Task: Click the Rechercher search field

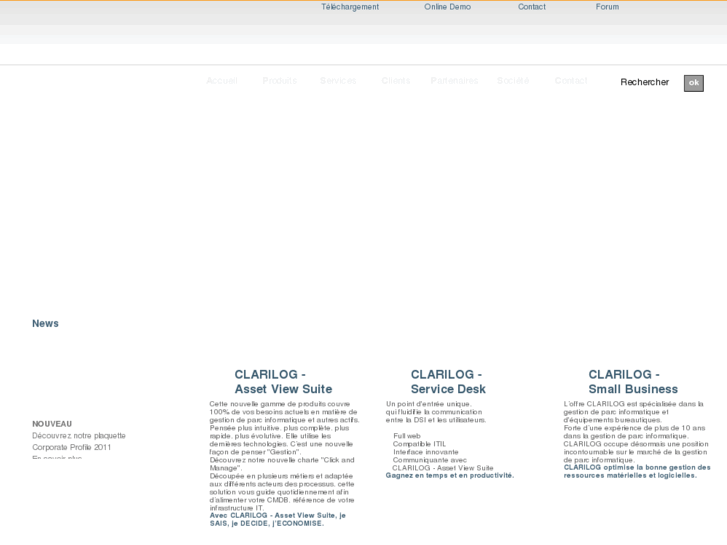Action: [644, 82]
